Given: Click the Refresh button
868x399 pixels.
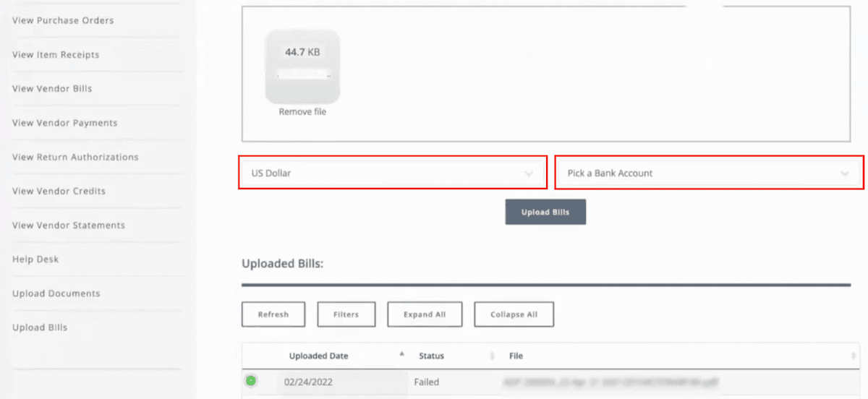Looking at the screenshot, I should pos(273,314).
